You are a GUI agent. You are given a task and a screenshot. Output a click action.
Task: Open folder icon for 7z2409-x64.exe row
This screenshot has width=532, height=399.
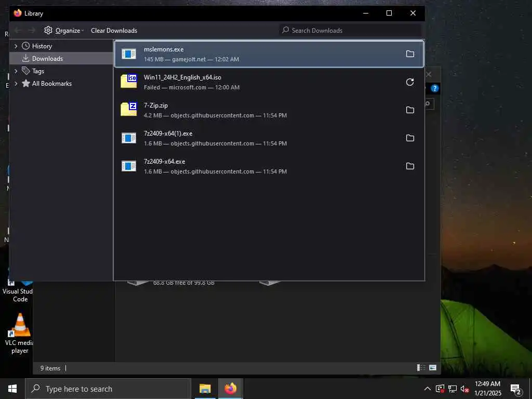[x=410, y=166]
